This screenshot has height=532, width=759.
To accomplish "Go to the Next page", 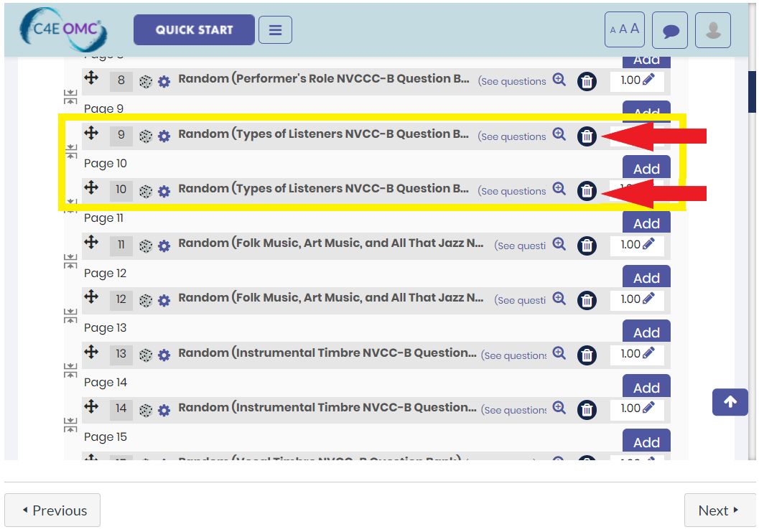I will (x=720, y=510).
